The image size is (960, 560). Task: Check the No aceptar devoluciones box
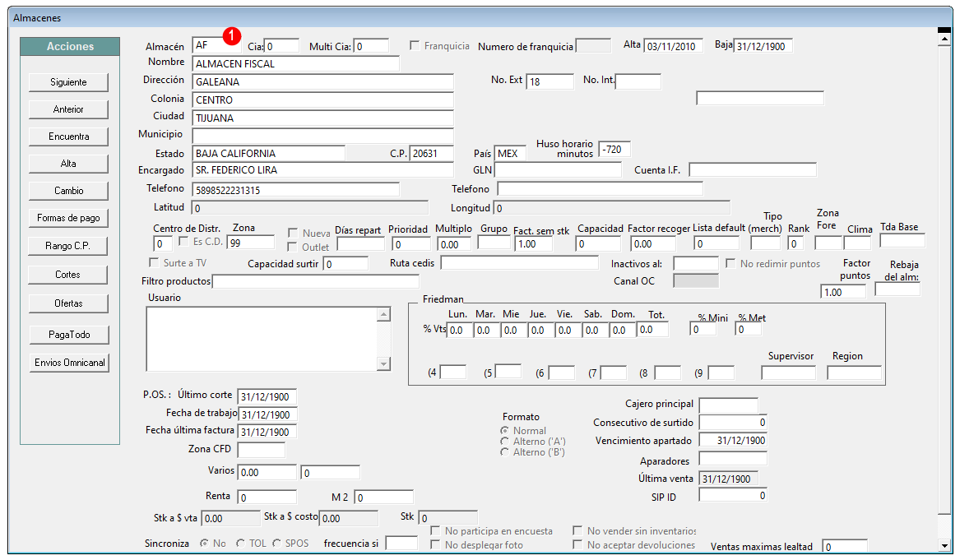[x=577, y=544]
